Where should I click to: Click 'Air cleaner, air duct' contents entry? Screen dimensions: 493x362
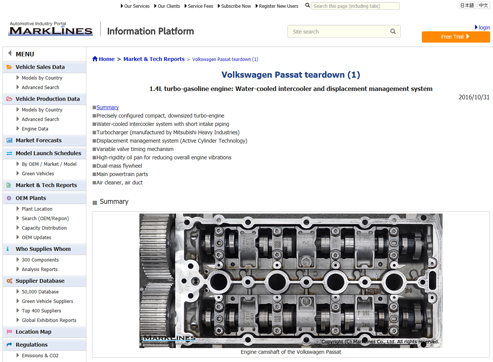[x=119, y=182]
